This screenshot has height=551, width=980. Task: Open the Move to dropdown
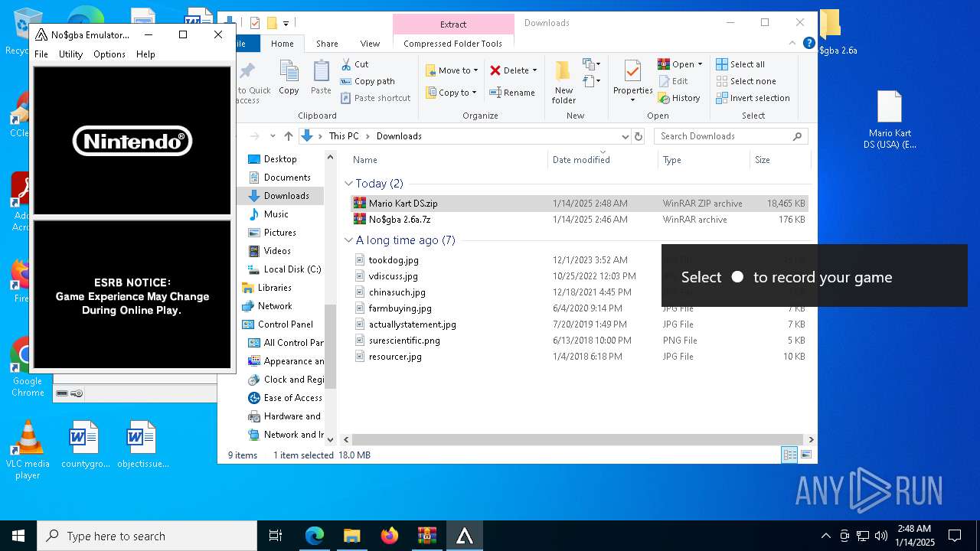452,70
